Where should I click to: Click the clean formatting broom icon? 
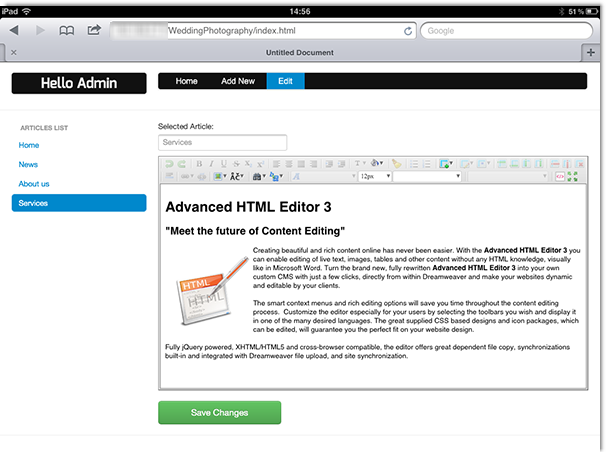[x=397, y=164]
